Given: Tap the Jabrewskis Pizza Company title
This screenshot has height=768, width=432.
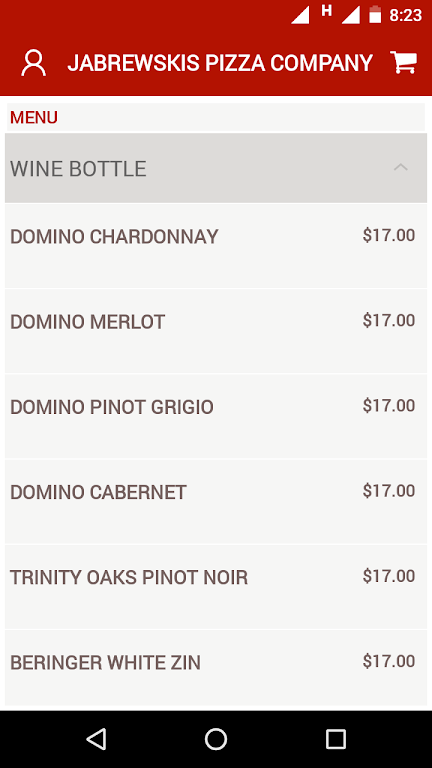Looking at the screenshot, I should click(x=220, y=63).
